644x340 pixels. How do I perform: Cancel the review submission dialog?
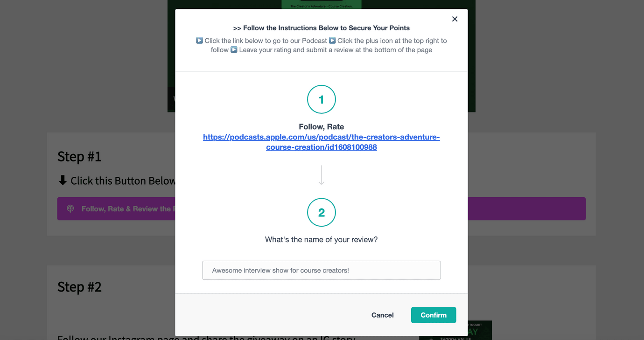[x=383, y=315]
